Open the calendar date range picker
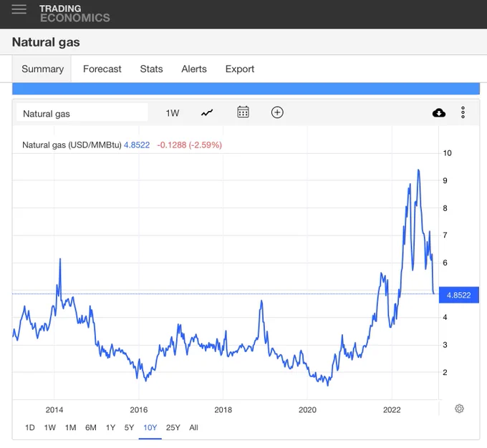Screen dimensions: 487x448 tap(243, 112)
